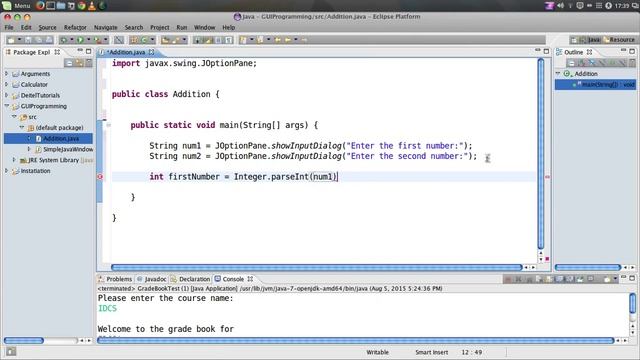Toggle Block Selection mode icon
Viewport: 640px width, 360px height.
tap(218, 40)
